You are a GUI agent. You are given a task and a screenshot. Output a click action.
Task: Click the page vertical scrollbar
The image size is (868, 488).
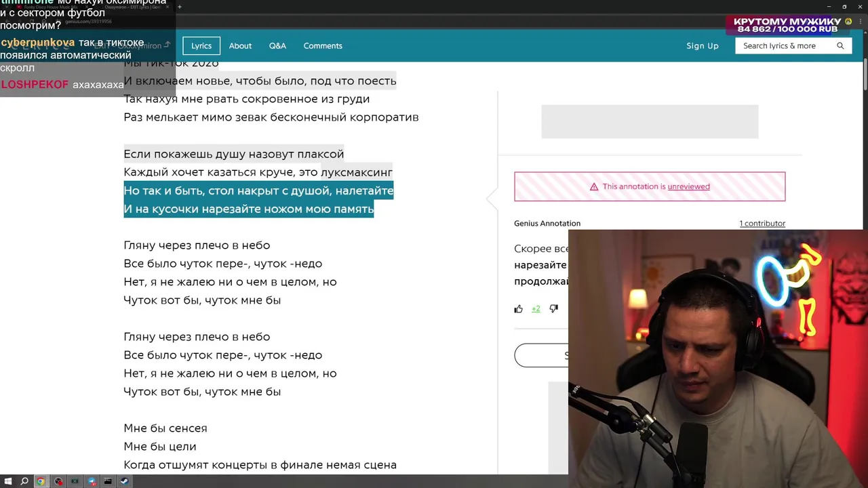point(865,75)
